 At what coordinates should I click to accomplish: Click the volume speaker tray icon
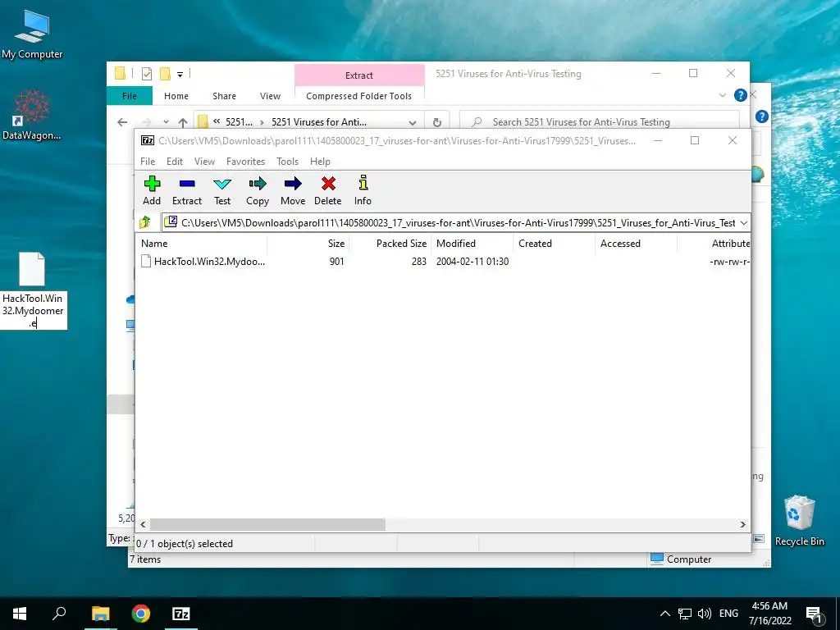tap(705, 614)
